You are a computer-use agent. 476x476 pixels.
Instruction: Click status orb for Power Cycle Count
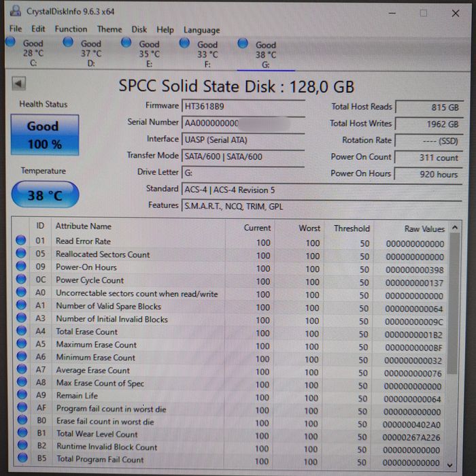tap(21, 279)
